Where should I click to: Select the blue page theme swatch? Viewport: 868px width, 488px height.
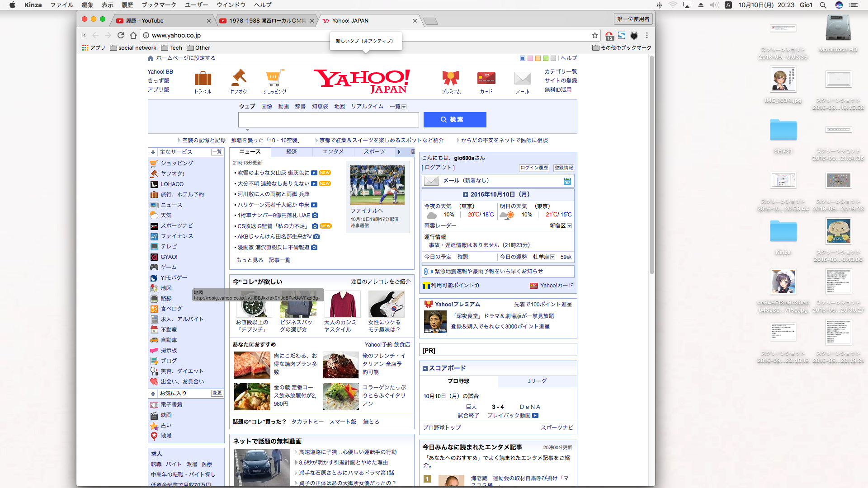523,58
